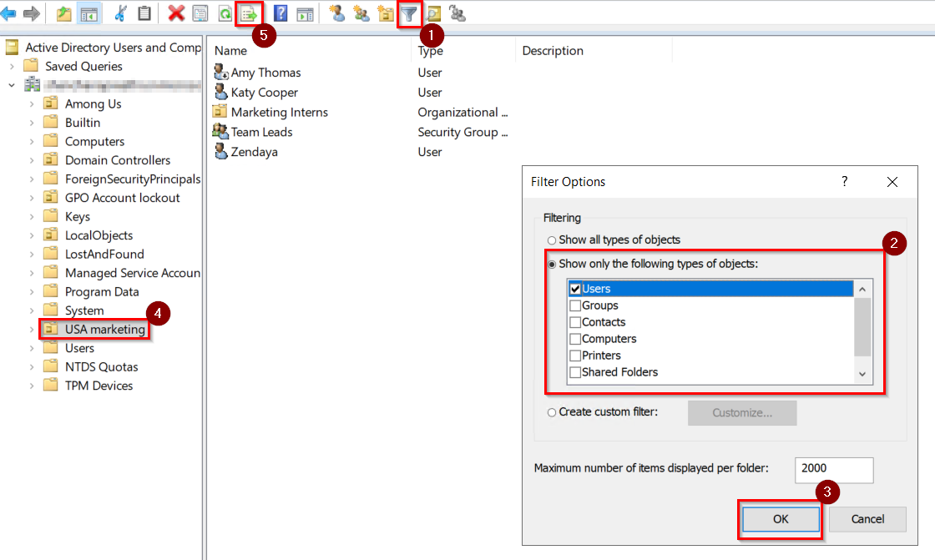Screen dimensions: 935x560
Task: Click the create new user icon
Action: [x=337, y=13]
